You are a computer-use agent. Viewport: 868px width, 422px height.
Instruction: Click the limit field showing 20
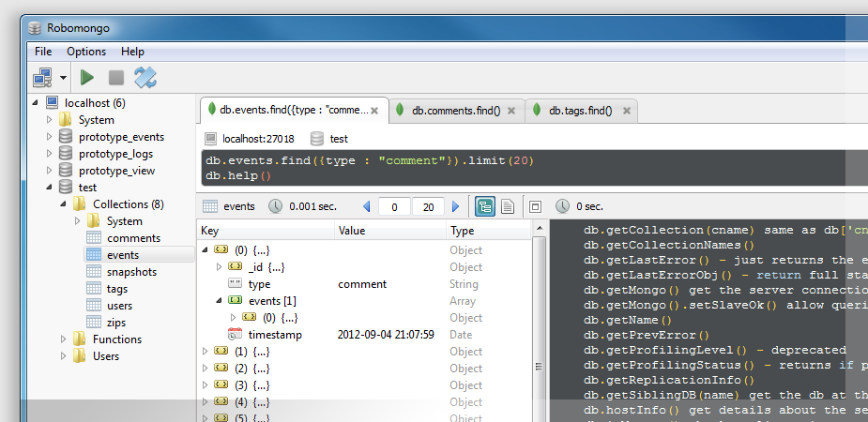point(428,207)
